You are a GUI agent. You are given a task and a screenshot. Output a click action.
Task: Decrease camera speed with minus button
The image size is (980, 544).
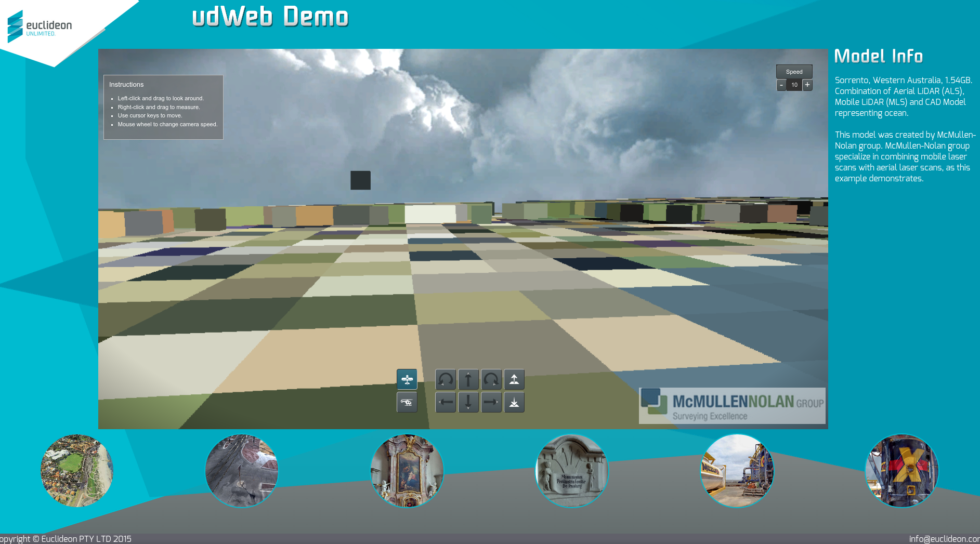click(781, 85)
